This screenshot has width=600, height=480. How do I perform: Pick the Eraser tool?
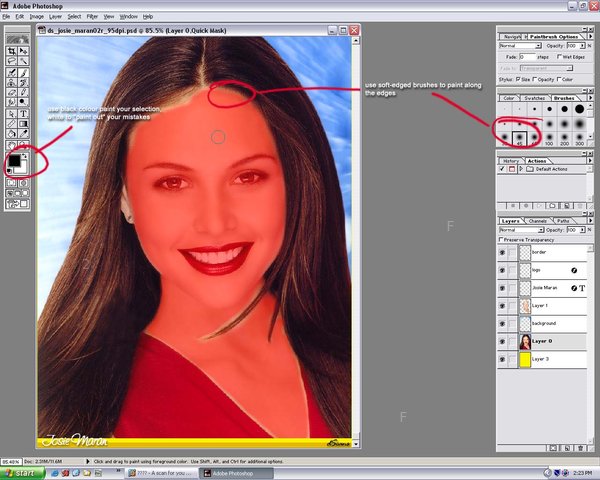coord(12,92)
